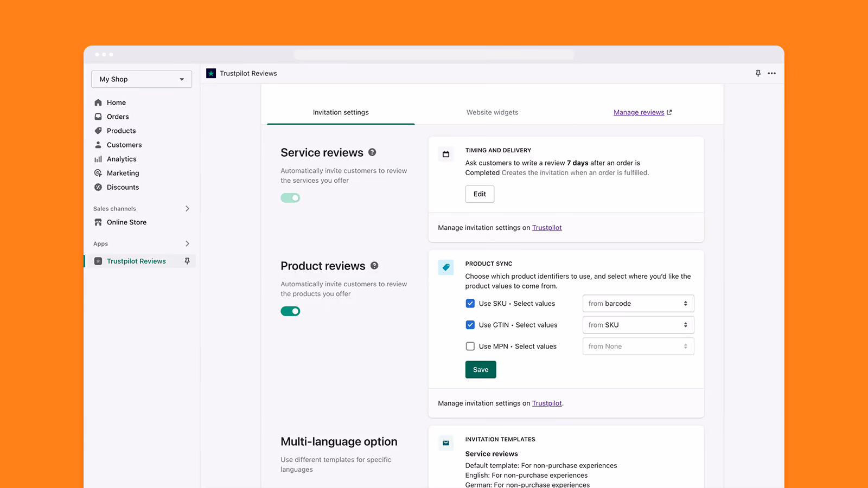The image size is (868, 488).
Task: Click 'INVITATION TEMPLATES' card title
Action: coord(500,439)
